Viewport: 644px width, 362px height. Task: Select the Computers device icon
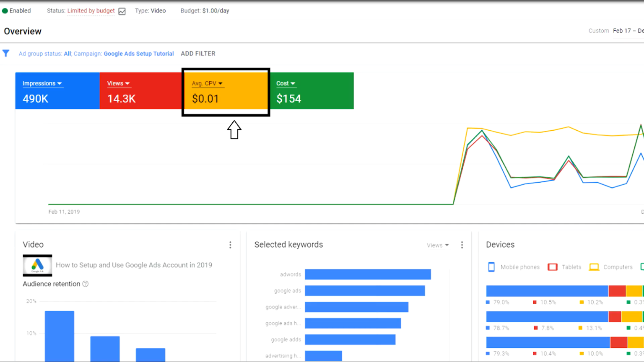[x=594, y=267]
